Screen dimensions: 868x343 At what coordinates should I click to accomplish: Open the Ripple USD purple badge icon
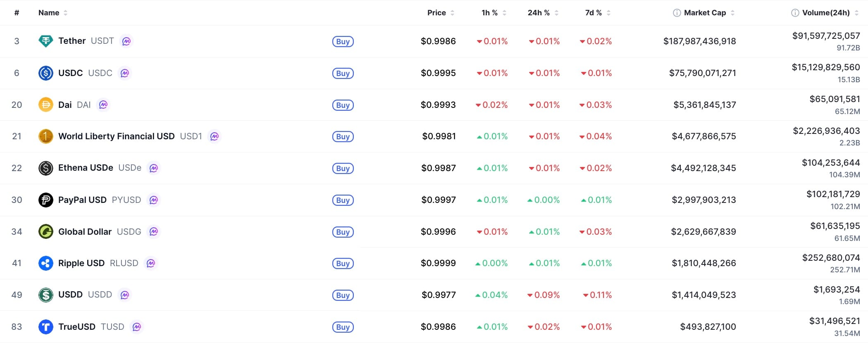[x=151, y=263]
